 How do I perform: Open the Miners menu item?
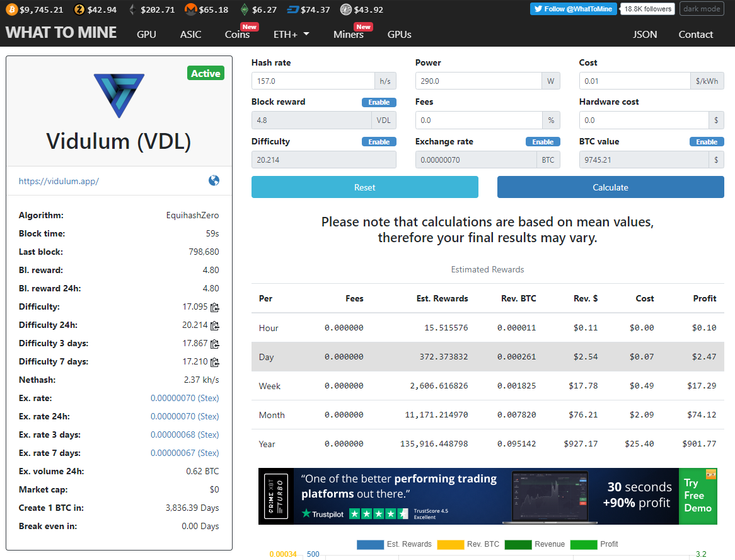349,34
